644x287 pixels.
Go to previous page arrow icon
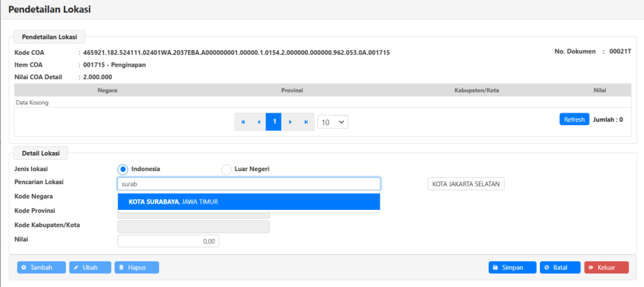pos(259,122)
